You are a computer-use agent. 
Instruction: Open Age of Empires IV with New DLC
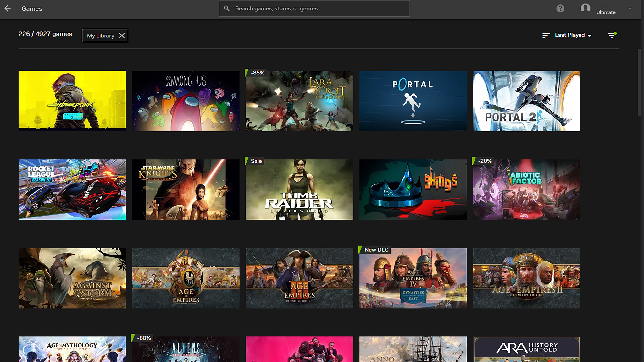coord(413,278)
